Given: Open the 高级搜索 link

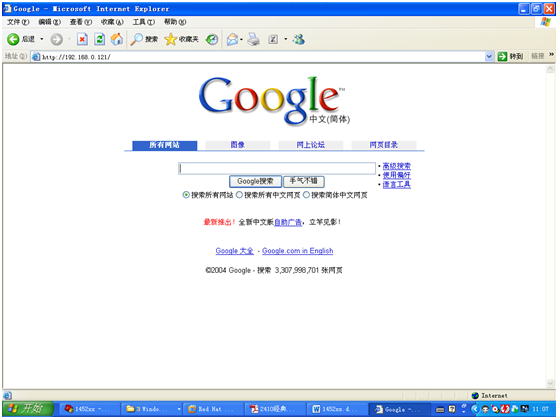Looking at the screenshot, I should pos(396,166).
